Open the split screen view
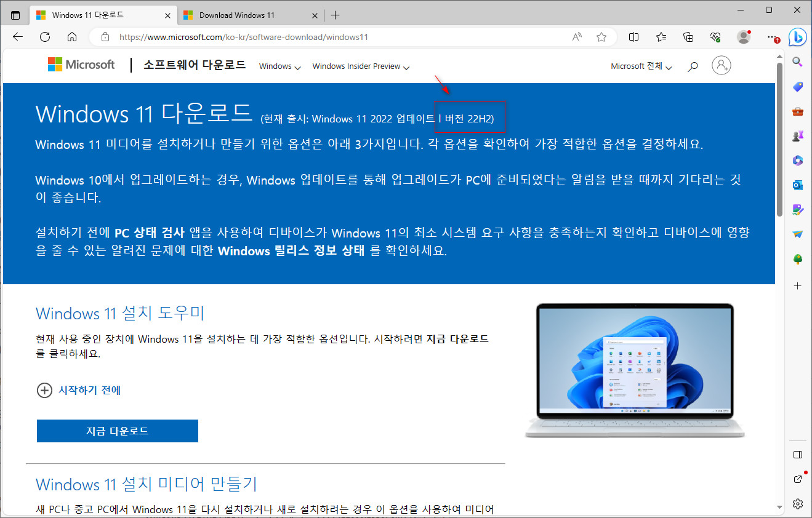The image size is (812, 518). 634,37
